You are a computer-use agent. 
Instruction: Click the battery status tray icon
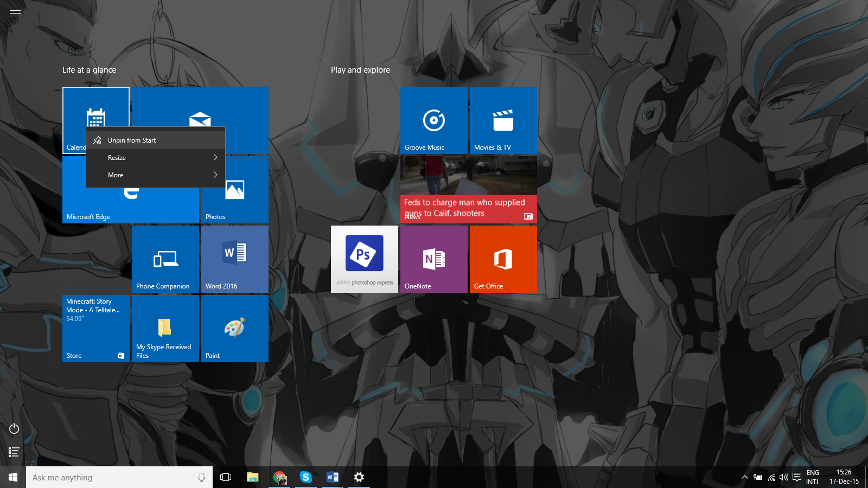[x=758, y=477]
